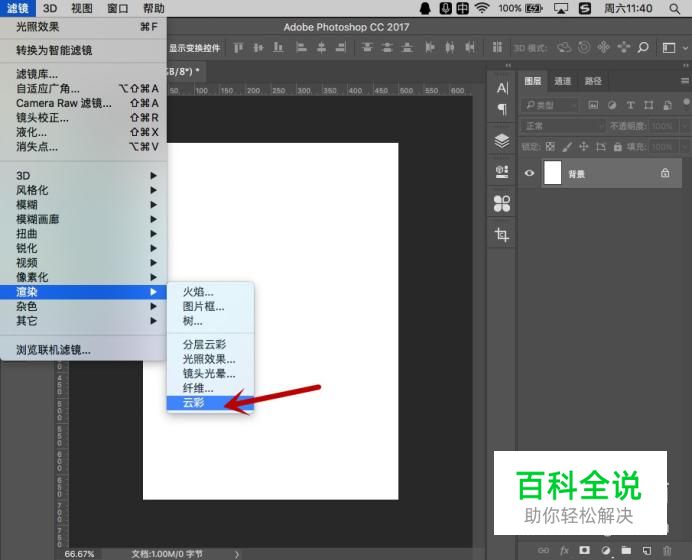This screenshot has height=560, width=692.
Task: Expand 锐化 submenu
Action: (x=83, y=248)
